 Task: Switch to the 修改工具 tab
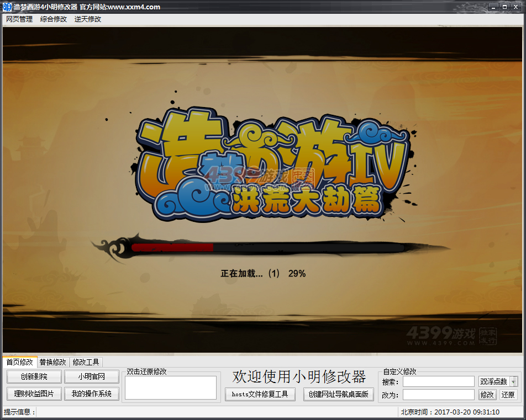(86, 362)
